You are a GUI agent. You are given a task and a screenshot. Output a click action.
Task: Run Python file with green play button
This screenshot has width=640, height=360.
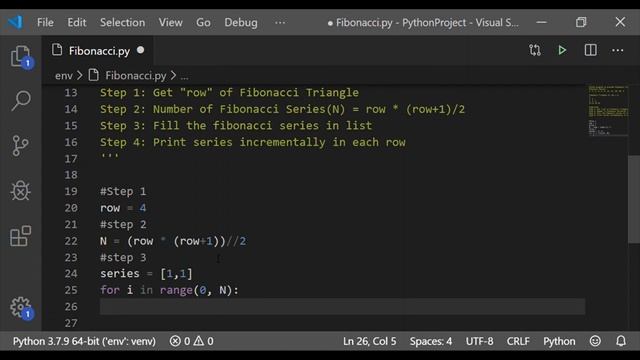pyautogui.click(x=562, y=50)
